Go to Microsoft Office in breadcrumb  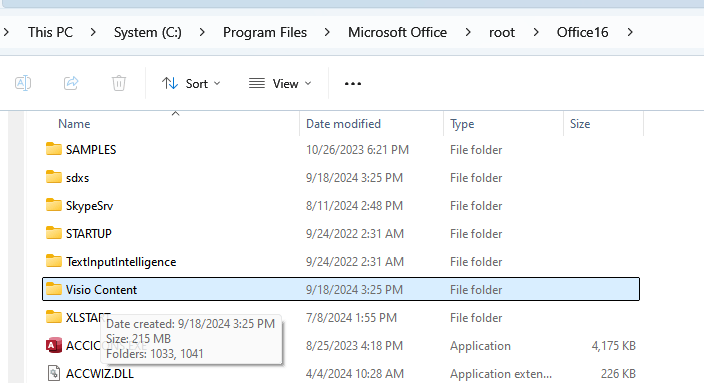397,32
